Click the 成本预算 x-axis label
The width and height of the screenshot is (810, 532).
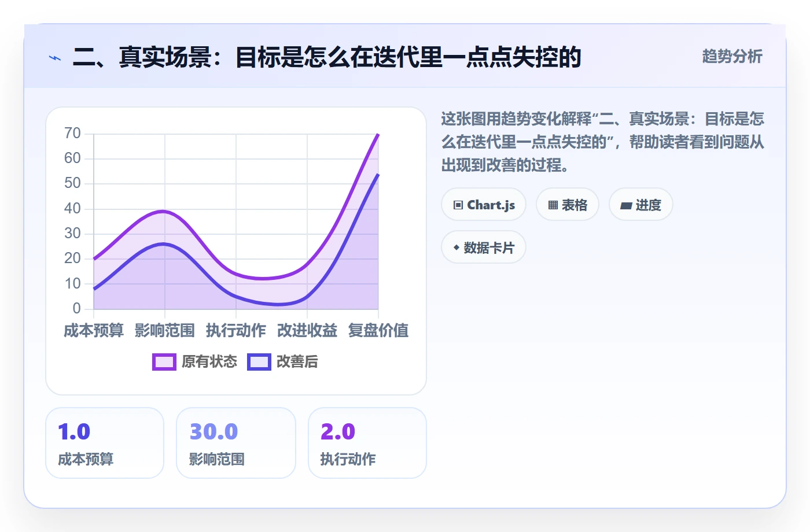coord(94,331)
